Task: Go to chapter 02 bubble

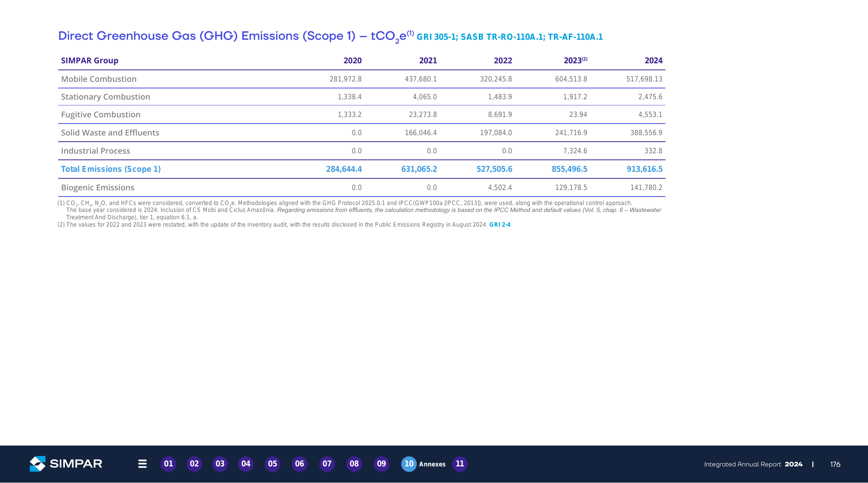Action: point(194,464)
